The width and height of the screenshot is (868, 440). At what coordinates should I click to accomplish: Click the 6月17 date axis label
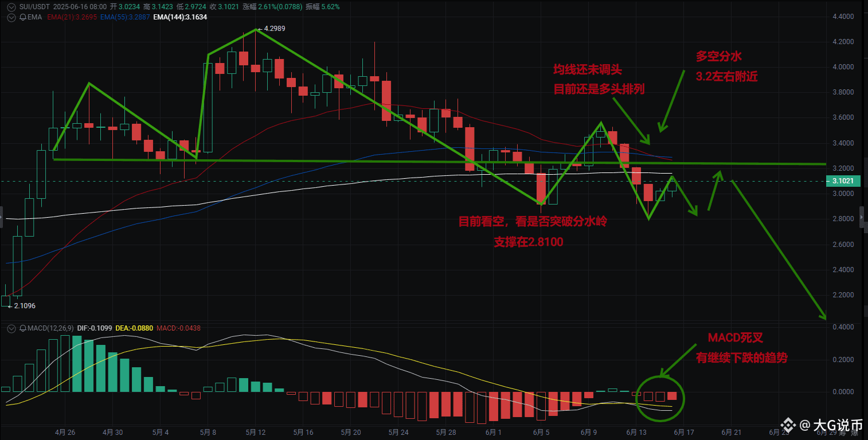coord(684,433)
